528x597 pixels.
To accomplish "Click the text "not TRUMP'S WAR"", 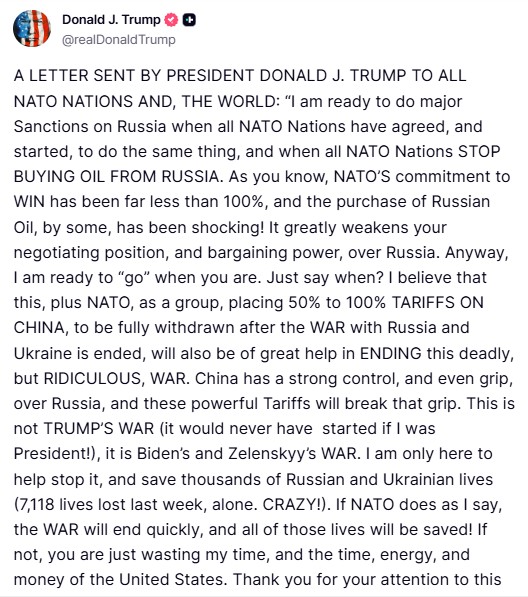I will tap(84, 429).
